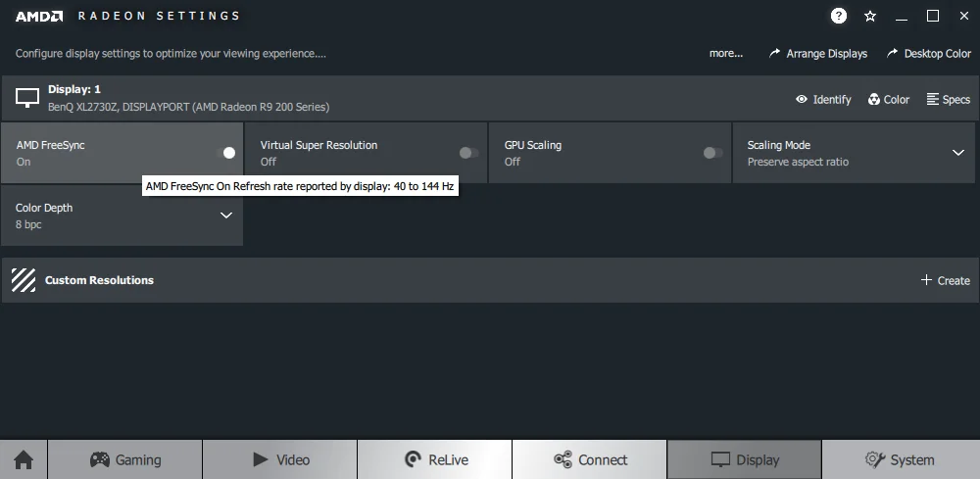980x479 pixels.
Task: Create a custom resolution
Action: click(945, 280)
